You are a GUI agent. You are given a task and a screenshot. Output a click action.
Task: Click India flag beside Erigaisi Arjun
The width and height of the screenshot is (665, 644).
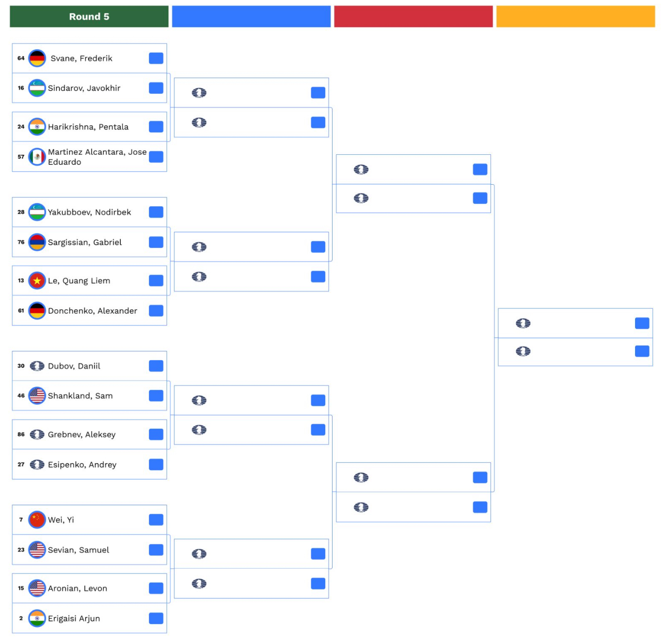coord(37,618)
